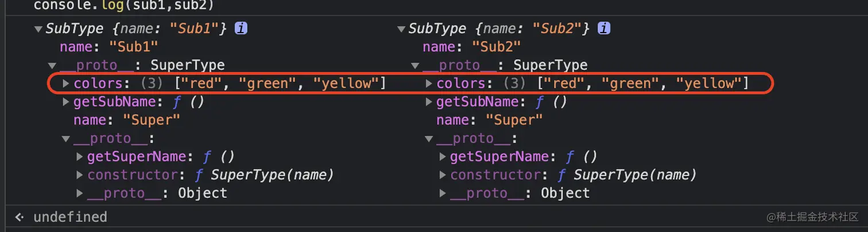The height and width of the screenshot is (232, 868).
Task: Expand getSuperName function in Sub2 prototype
Action: point(443,156)
